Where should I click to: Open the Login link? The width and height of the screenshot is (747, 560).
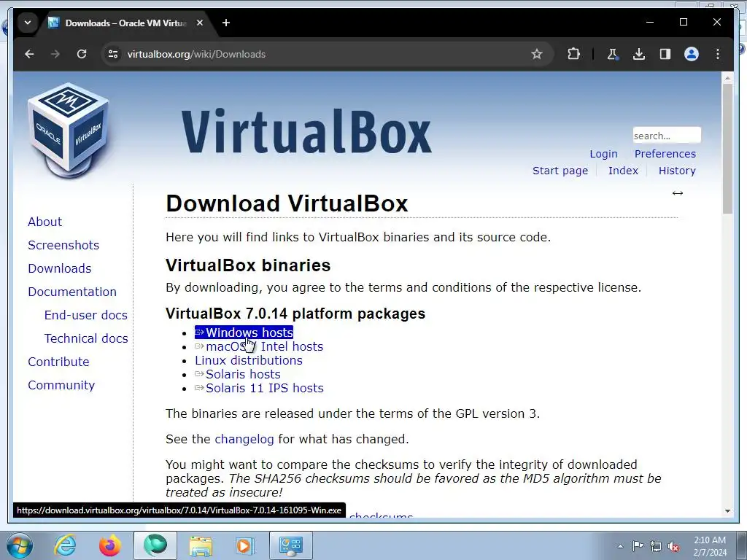[x=603, y=154]
